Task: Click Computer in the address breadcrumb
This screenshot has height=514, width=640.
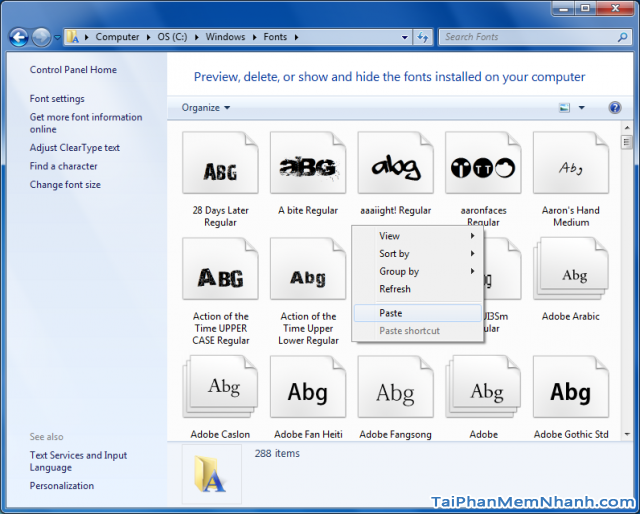Action: click(x=117, y=37)
